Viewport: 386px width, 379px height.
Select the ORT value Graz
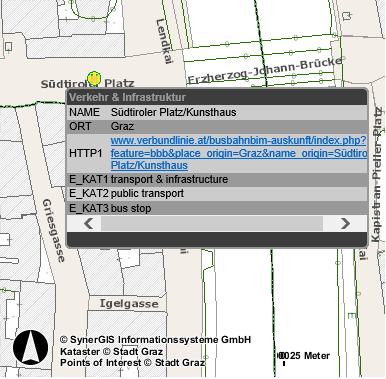(x=122, y=127)
